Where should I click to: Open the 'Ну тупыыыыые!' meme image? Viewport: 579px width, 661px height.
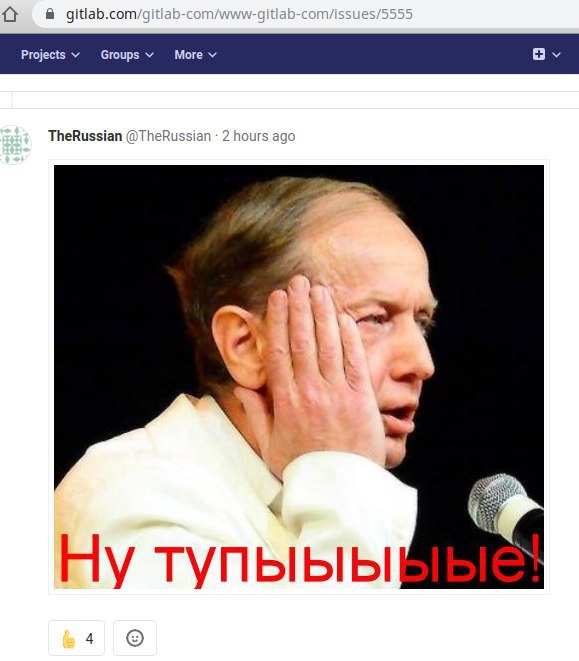click(299, 377)
